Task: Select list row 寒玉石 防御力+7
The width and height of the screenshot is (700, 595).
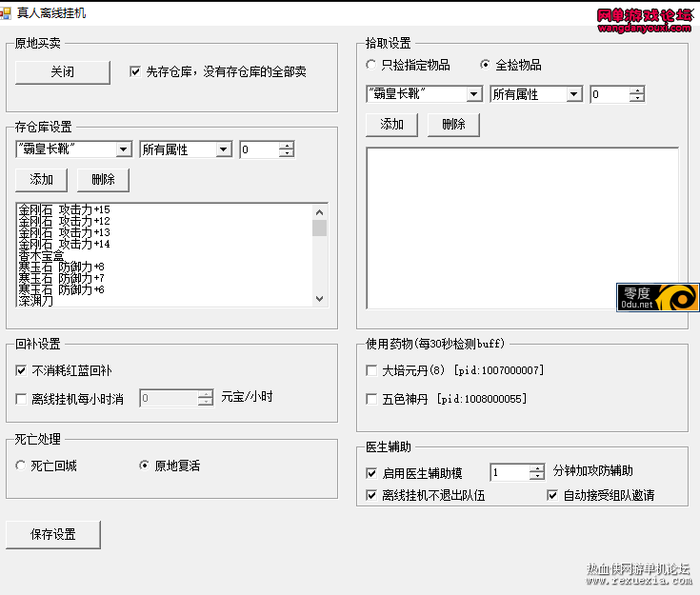Action: (165, 279)
